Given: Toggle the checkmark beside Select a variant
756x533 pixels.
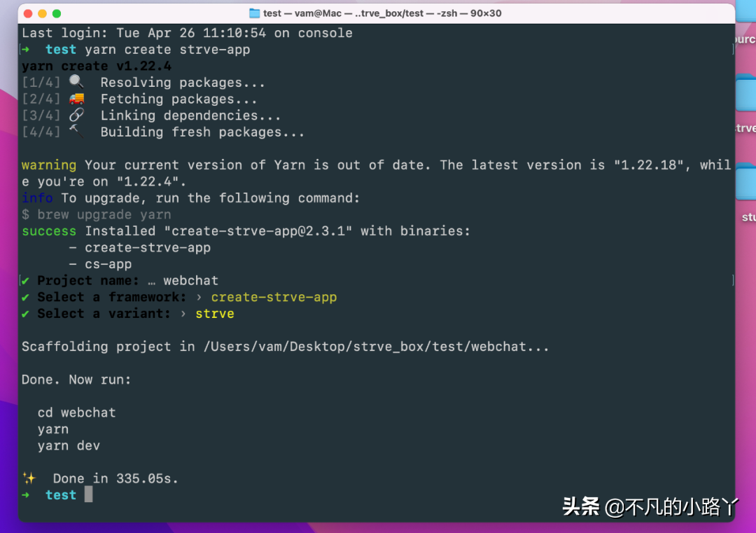Looking at the screenshot, I should [24, 313].
